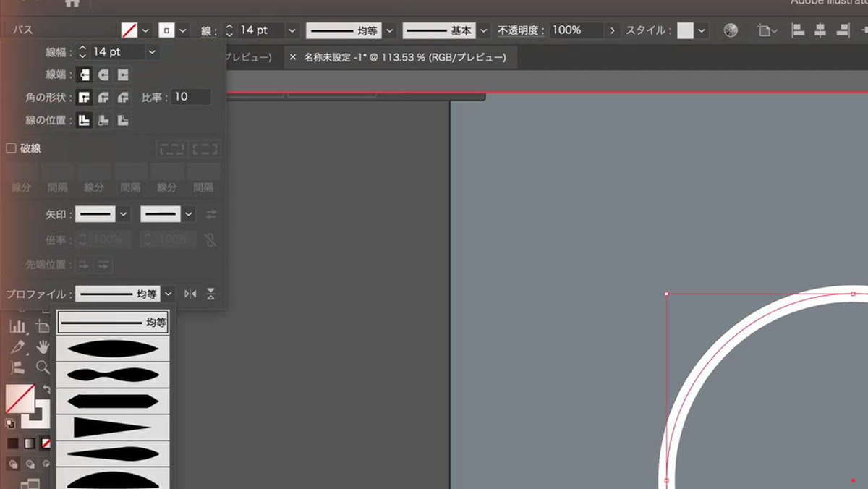Click the Draw Behind mode icon
The image size is (868, 489).
coord(30,464)
